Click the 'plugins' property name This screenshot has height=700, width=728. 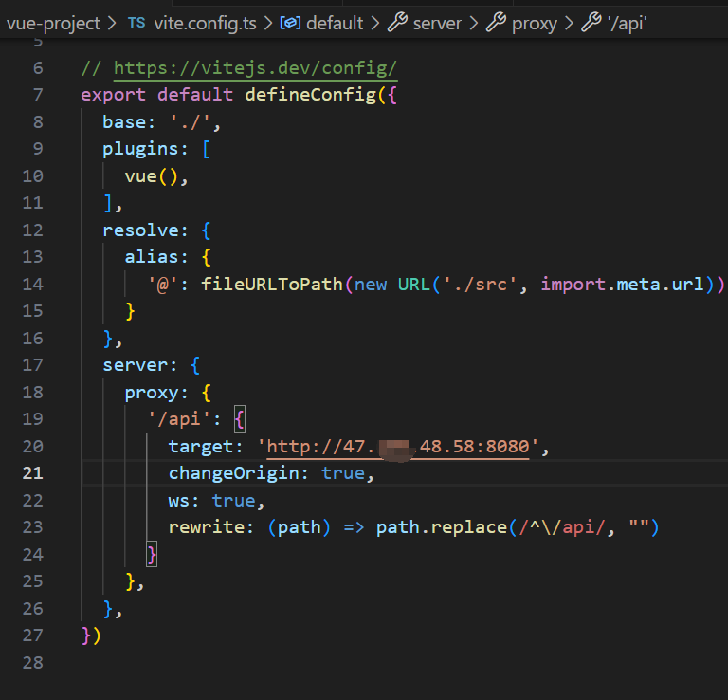(x=140, y=149)
